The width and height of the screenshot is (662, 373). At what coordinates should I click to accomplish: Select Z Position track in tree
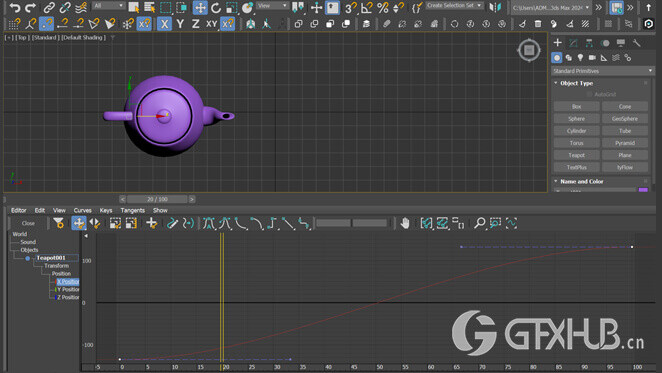tap(68, 297)
